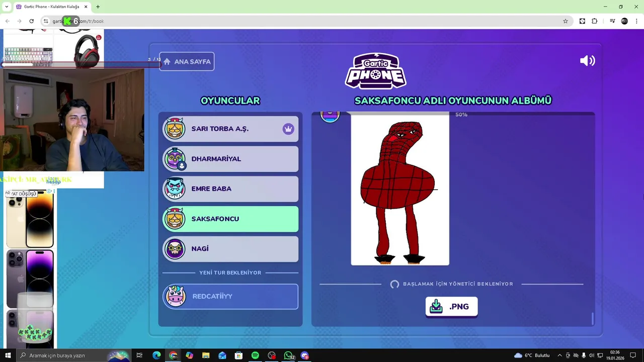Open Task View on the taskbar
Image resolution: width=644 pixels, height=362 pixels.
(x=139, y=355)
